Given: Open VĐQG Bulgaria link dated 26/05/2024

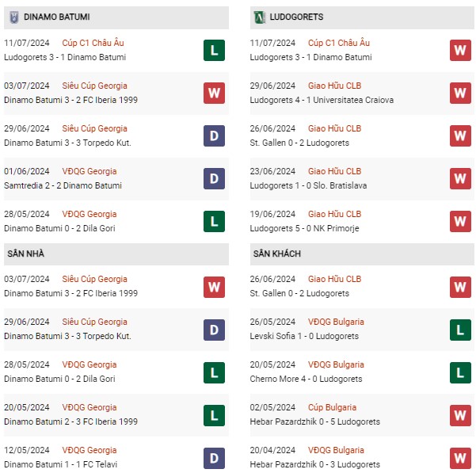Looking at the screenshot, I should pyautogui.click(x=336, y=322).
